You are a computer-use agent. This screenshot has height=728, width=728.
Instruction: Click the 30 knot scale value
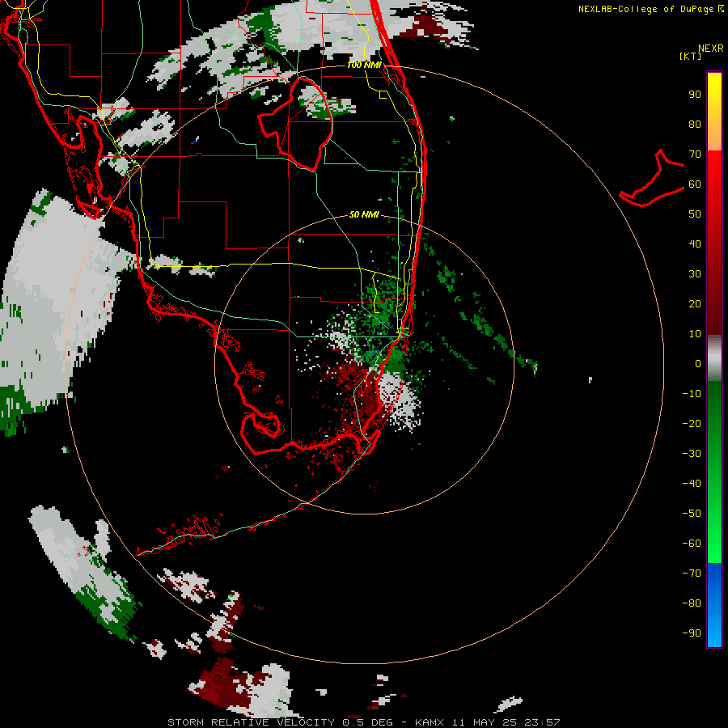(x=695, y=274)
